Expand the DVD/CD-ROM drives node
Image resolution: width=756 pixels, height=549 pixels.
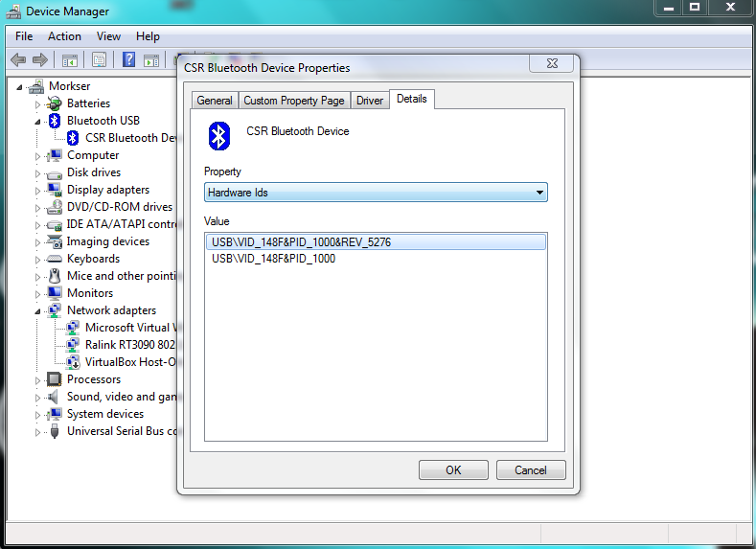37,208
